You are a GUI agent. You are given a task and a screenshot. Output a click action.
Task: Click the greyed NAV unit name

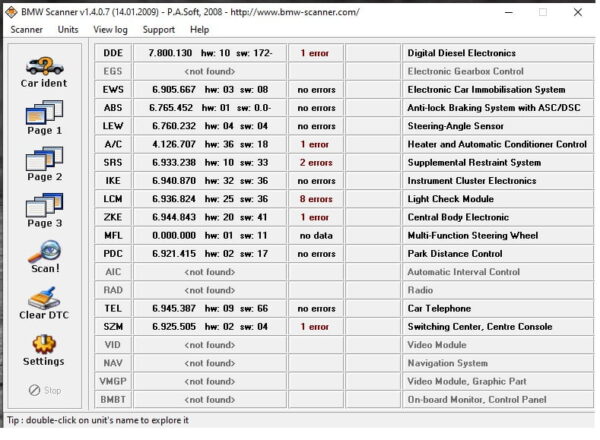[x=113, y=363]
